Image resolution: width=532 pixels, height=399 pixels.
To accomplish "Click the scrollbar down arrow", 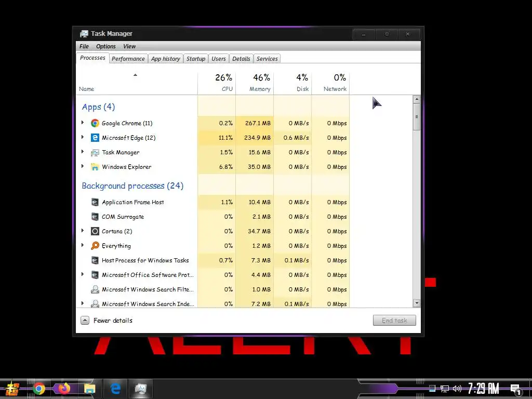I will (x=417, y=303).
